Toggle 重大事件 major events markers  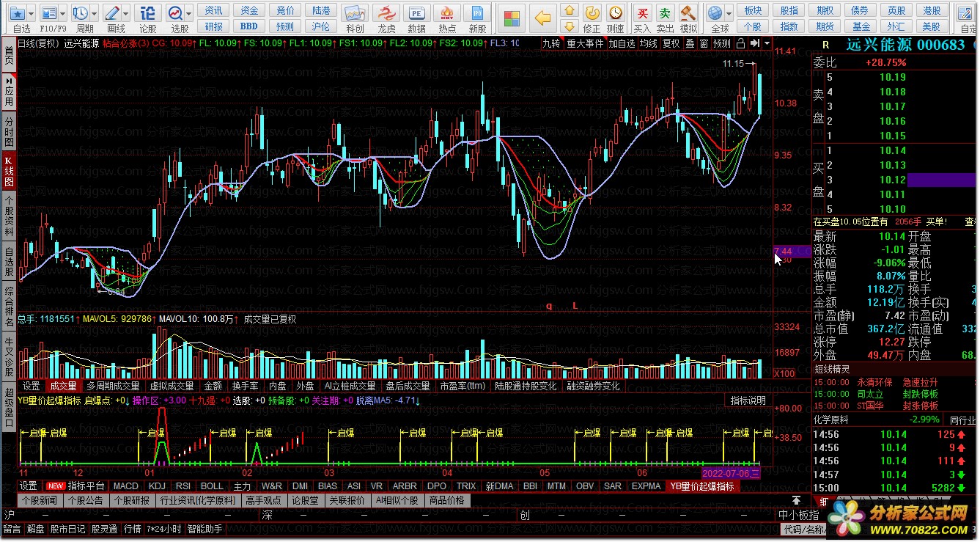585,43
